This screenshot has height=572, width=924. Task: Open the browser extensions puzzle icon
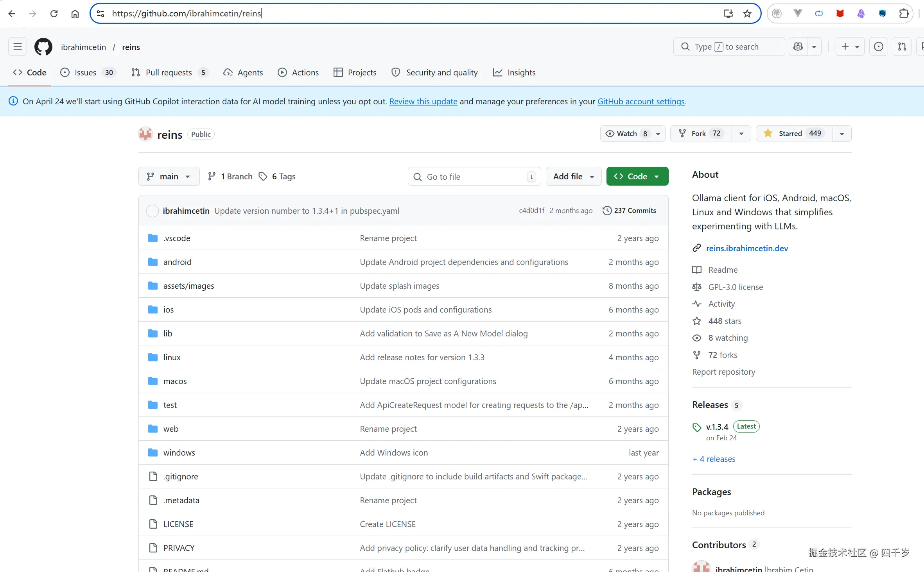pyautogui.click(x=904, y=14)
